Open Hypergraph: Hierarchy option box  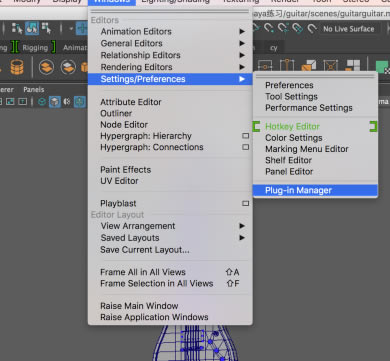(x=246, y=136)
